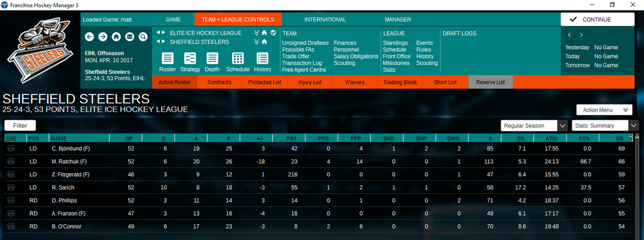This screenshot has height=240, width=644.
Task: Click the Filter button
Action: (x=20, y=125)
